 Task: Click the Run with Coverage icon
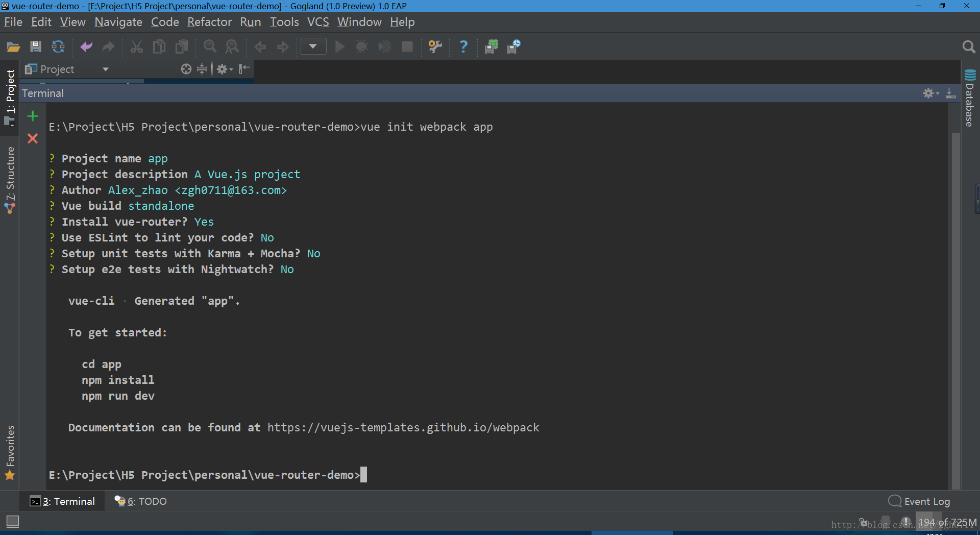coord(384,47)
